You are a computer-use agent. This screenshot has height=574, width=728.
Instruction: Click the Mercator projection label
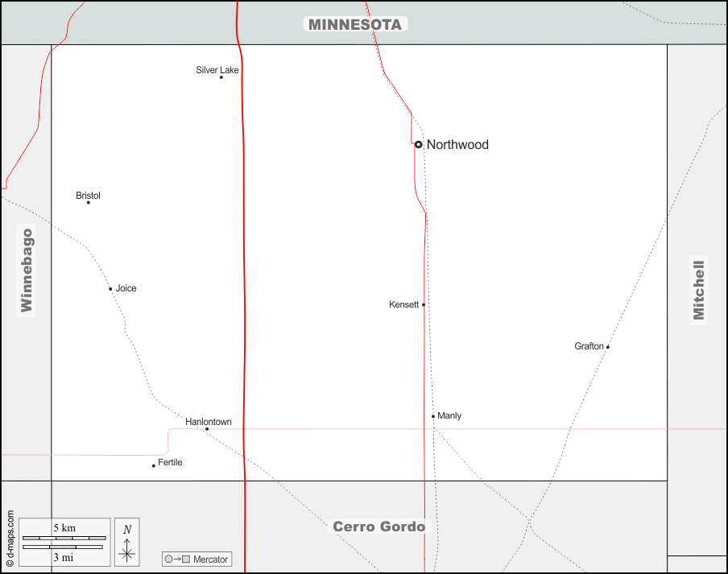211,560
